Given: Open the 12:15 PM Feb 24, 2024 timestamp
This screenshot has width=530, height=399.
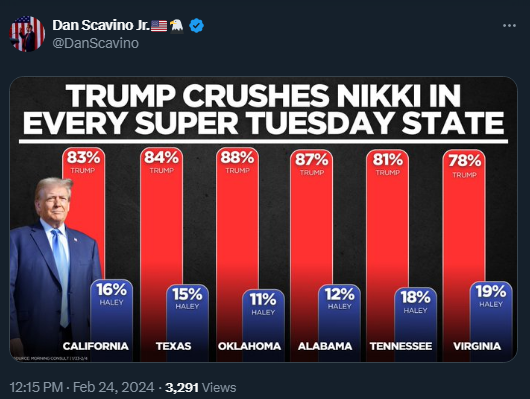Looking at the screenshot, I should click(x=82, y=387).
